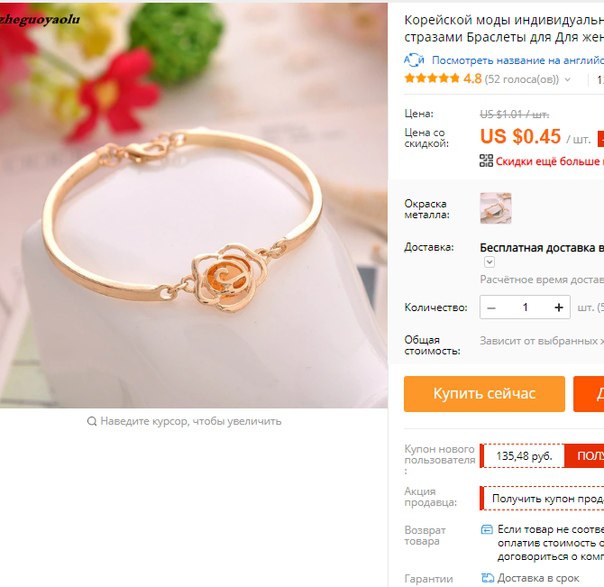This screenshot has width=604, height=587.
Task: Expand the ratings breakdown chevron
Action: coord(567,80)
